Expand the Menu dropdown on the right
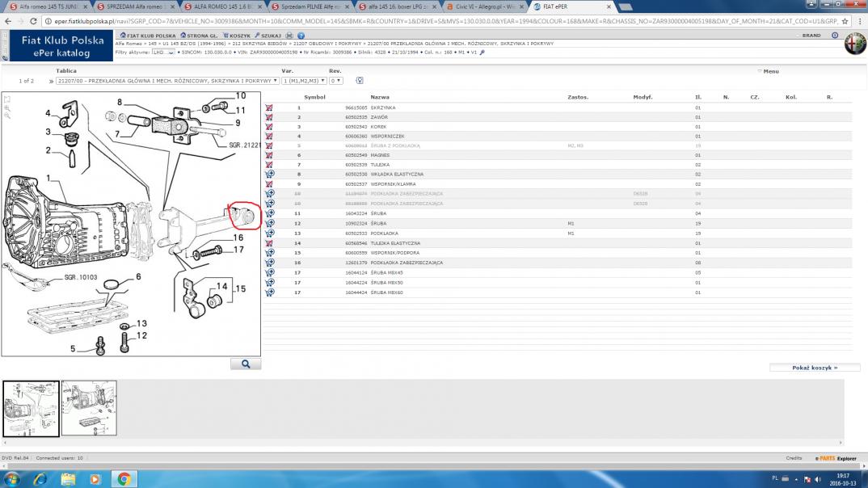Screen dimensions: 868x488 (769, 71)
